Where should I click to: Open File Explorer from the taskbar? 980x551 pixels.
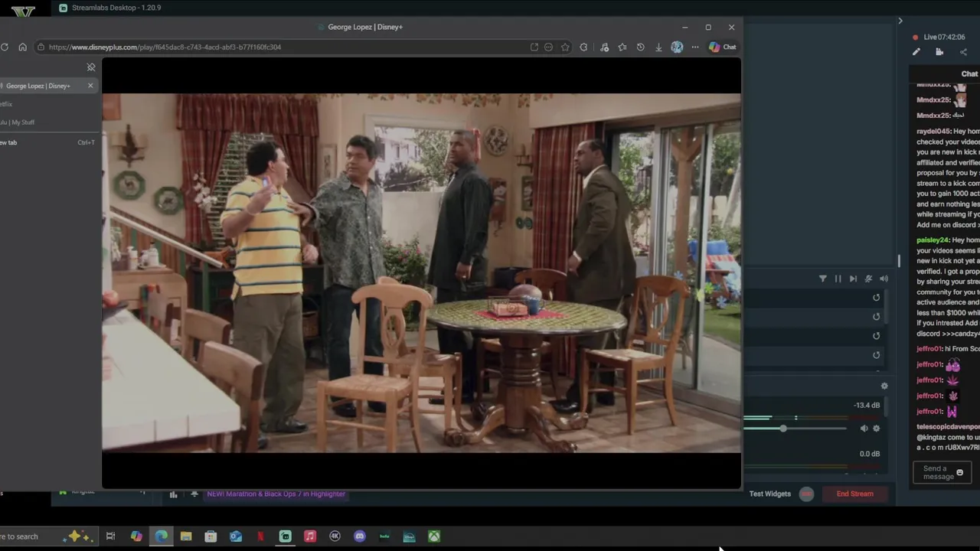click(186, 536)
